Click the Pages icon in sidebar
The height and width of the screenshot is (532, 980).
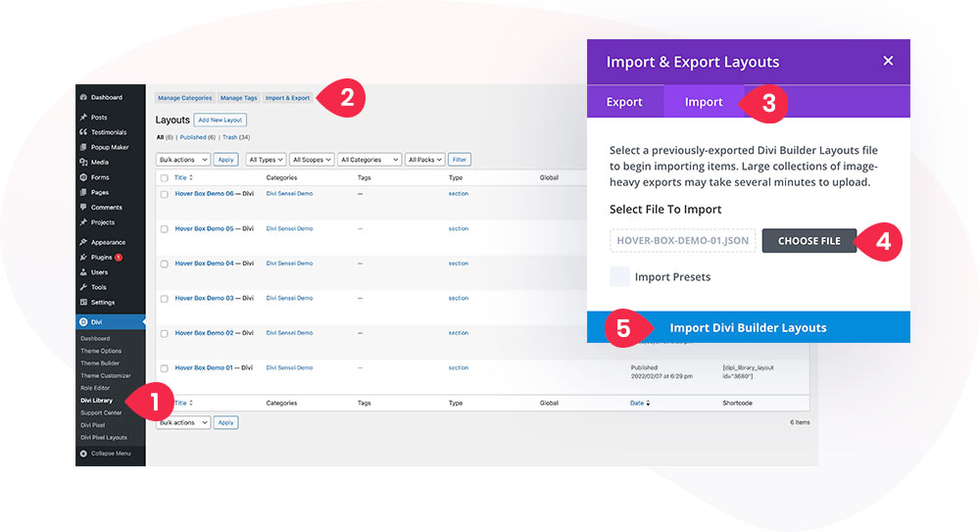coord(83,193)
